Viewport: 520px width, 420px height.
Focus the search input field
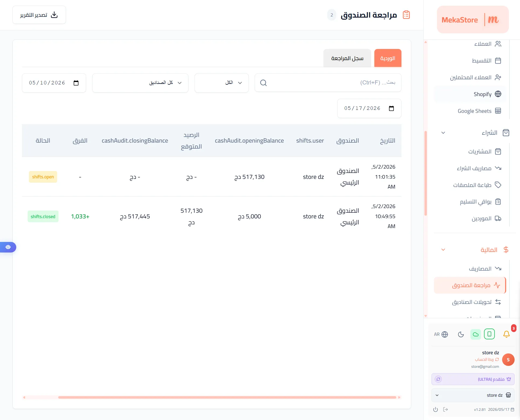328,83
